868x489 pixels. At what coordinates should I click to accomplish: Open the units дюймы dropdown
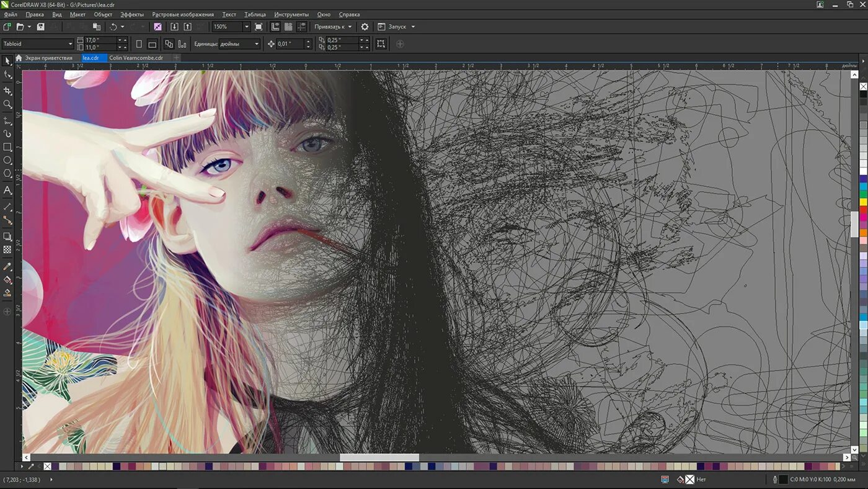[x=257, y=44]
